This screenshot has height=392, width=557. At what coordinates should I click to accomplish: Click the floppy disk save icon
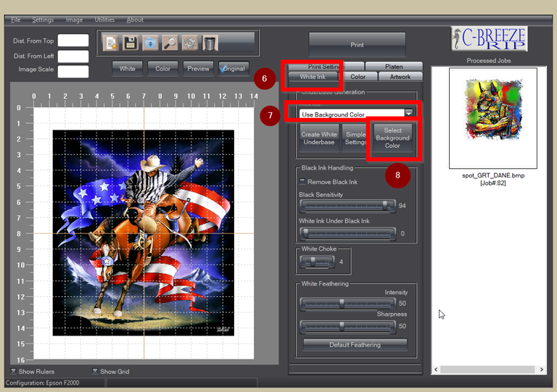(131, 43)
